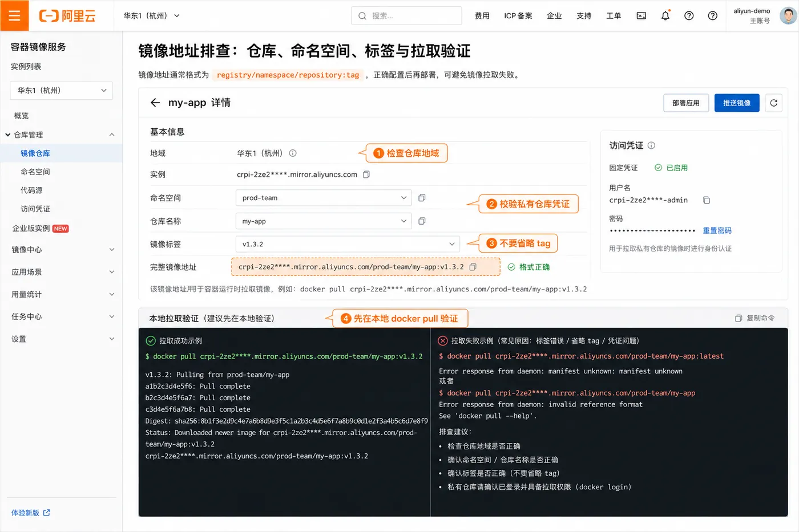The height and width of the screenshot is (532, 799).
Task: Click the refresh icon beside 推送镜像
Action: [773, 103]
